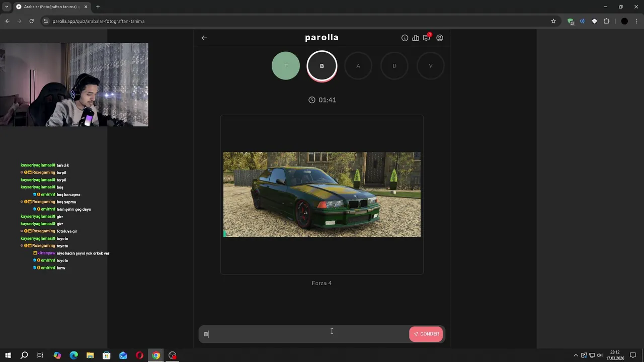
Task: Open Microsoft Store from the taskbar
Action: [x=107, y=355]
